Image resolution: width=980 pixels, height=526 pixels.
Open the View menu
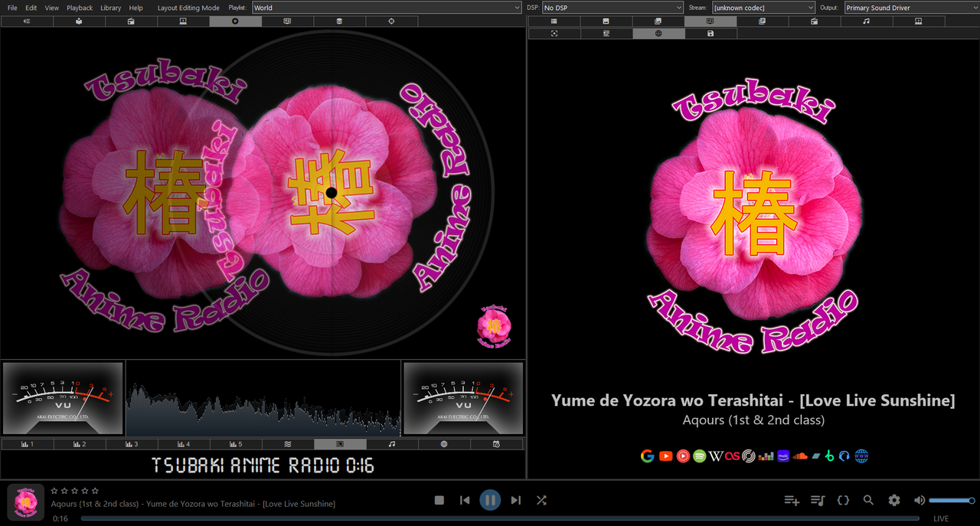coord(51,8)
